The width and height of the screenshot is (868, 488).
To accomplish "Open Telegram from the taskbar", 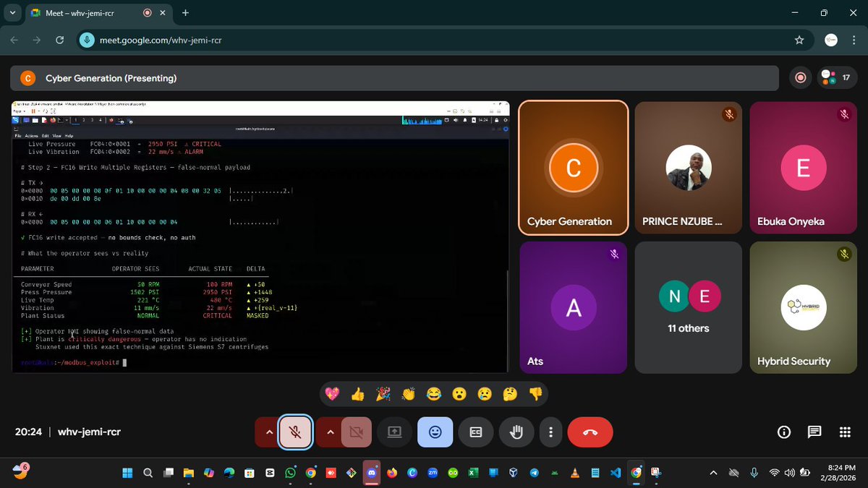I will [535, 473].
